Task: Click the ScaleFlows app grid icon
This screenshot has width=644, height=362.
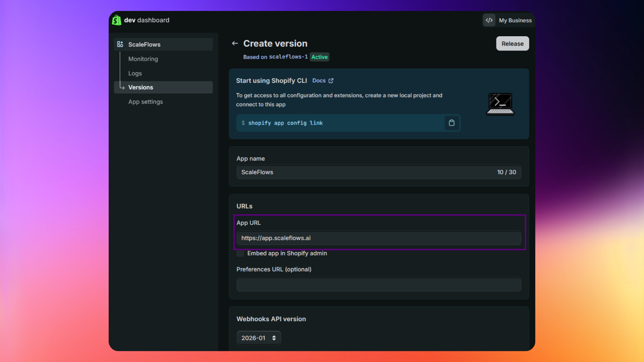Action: (x=120, y=44)
